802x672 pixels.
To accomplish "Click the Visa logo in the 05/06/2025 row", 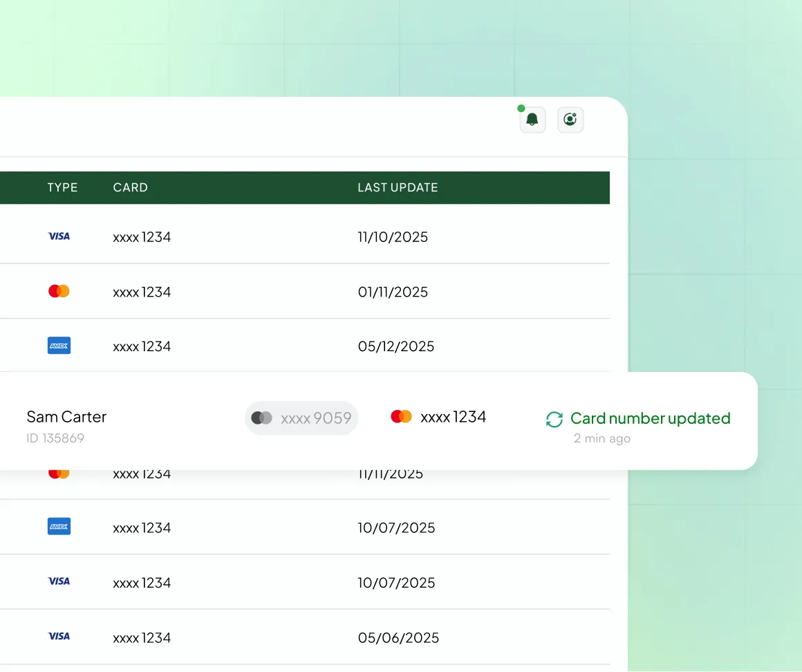I will [x=59, y=636].
